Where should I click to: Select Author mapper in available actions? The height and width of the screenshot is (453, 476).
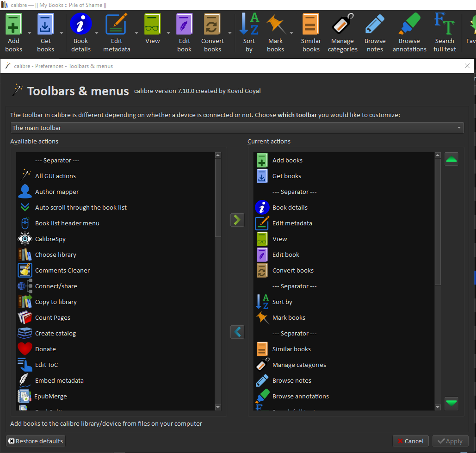115,192
